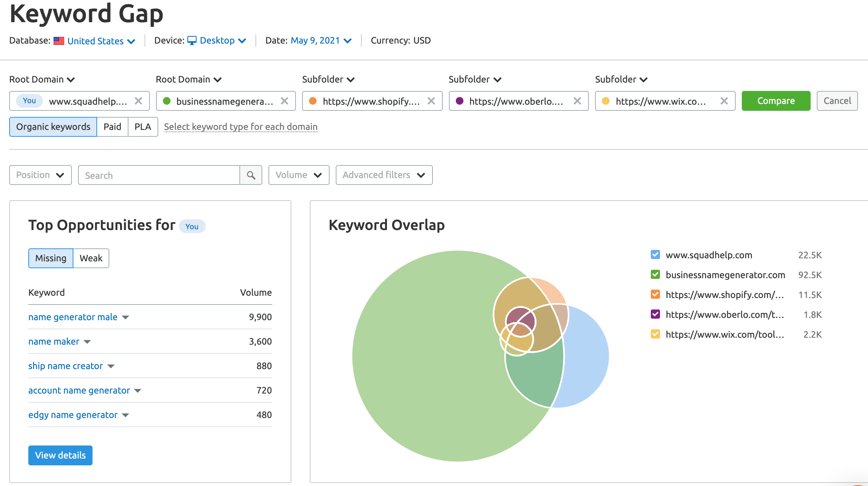Open the Volume filter dropdown

tap(299, 175)
